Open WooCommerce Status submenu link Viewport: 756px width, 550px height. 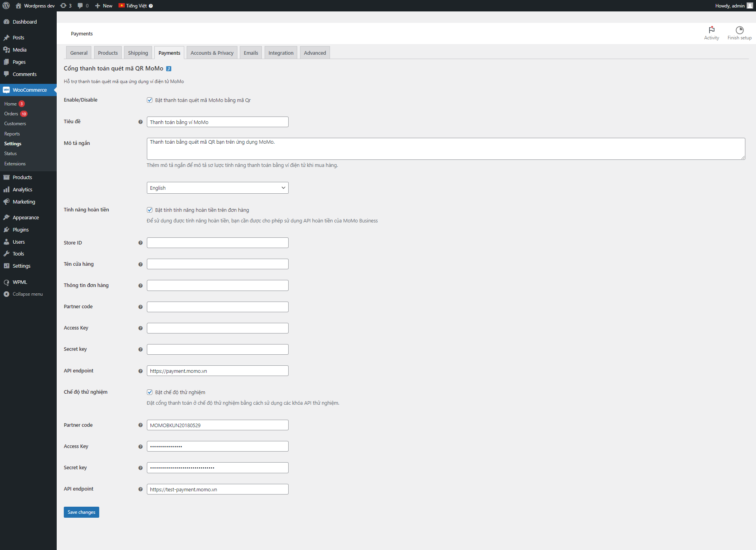(x=10, y=154)
